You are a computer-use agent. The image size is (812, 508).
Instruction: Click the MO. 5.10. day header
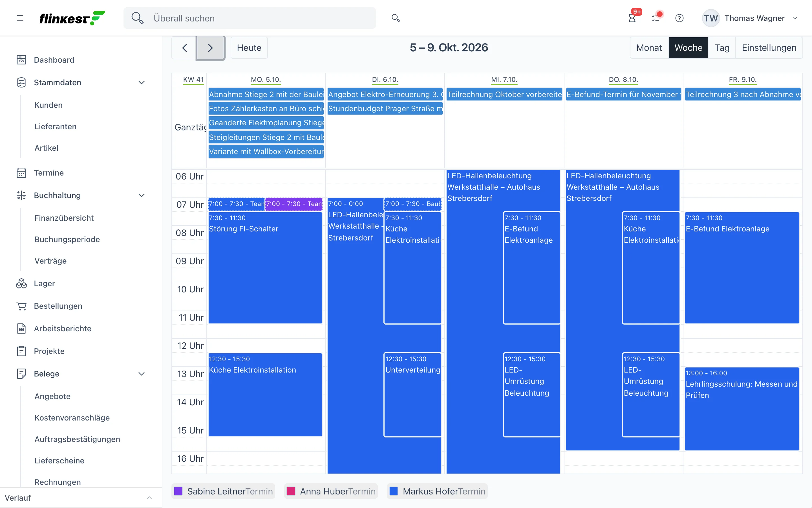(266, 80)
